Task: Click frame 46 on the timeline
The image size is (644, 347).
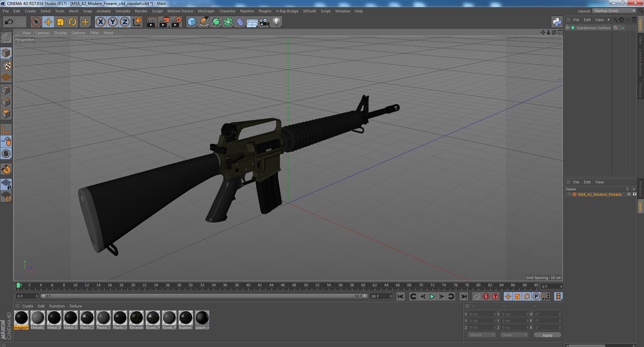Action: tap(283, 286)
